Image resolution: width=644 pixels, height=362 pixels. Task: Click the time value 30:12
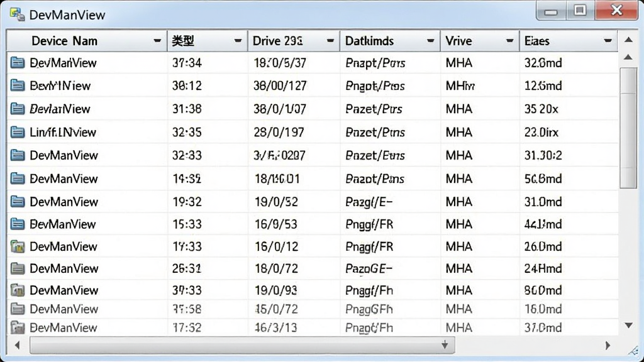coord(187,85)
